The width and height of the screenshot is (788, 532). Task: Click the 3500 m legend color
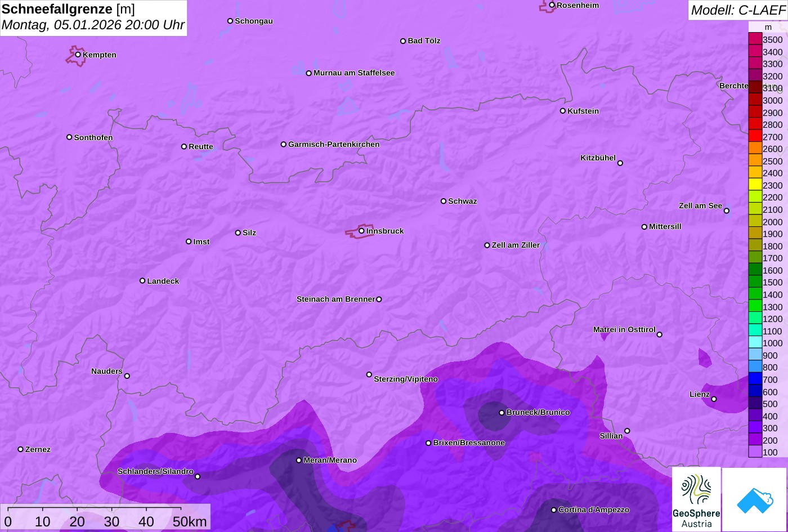pos(755,39)
